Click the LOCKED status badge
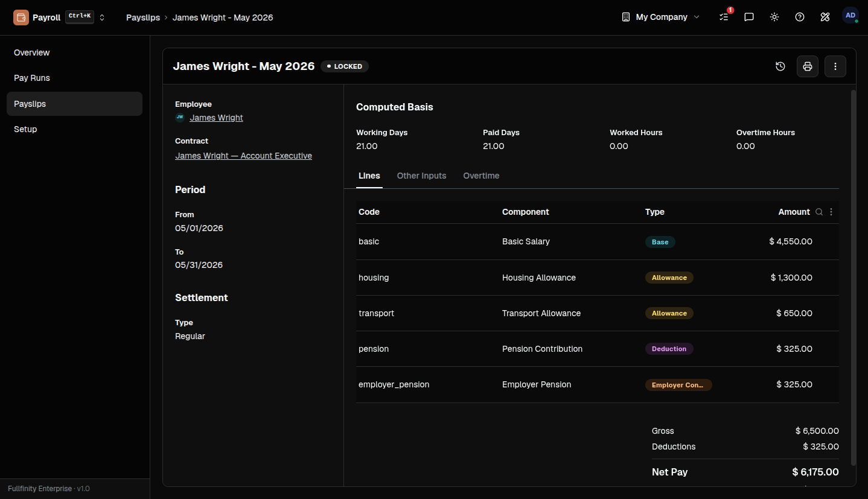 click(x=345, y=66)
